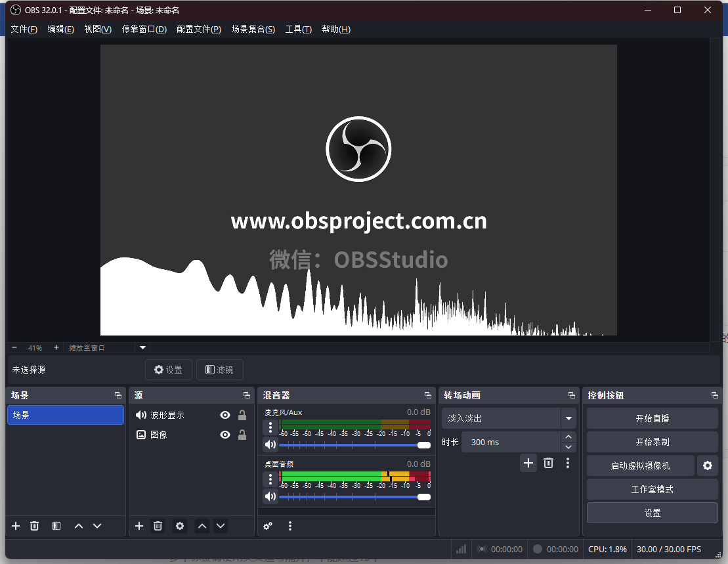Hide the 波形显示 source via eye icon
The width and height of the screenshot is (728, 564).
pos(225,415)
